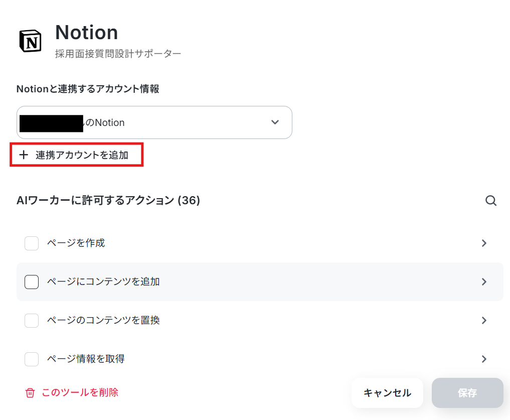Click the ページを作成 action label
Screen dimensions: 510x420
[x=76, y=243]
